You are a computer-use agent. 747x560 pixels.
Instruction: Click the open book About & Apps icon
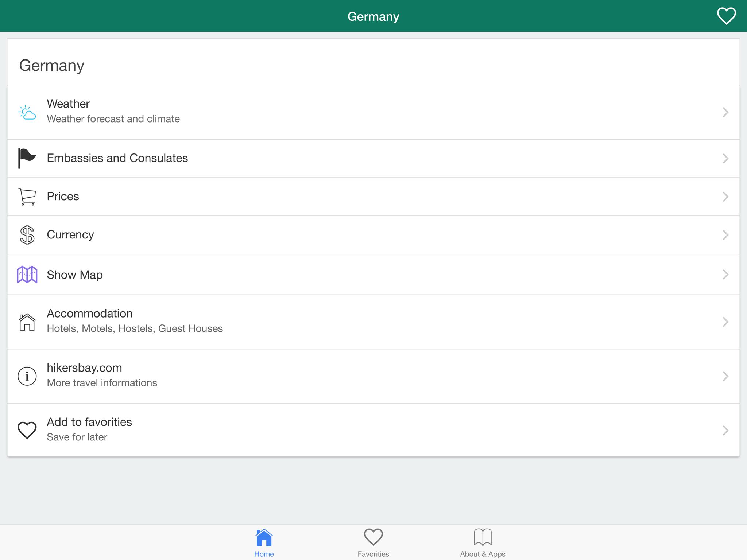pyautogui.click(x=483, y=537)
